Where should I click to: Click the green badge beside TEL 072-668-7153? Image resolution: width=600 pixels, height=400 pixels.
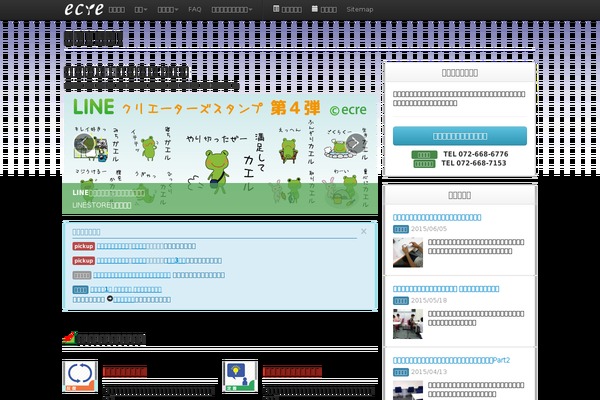424,164
